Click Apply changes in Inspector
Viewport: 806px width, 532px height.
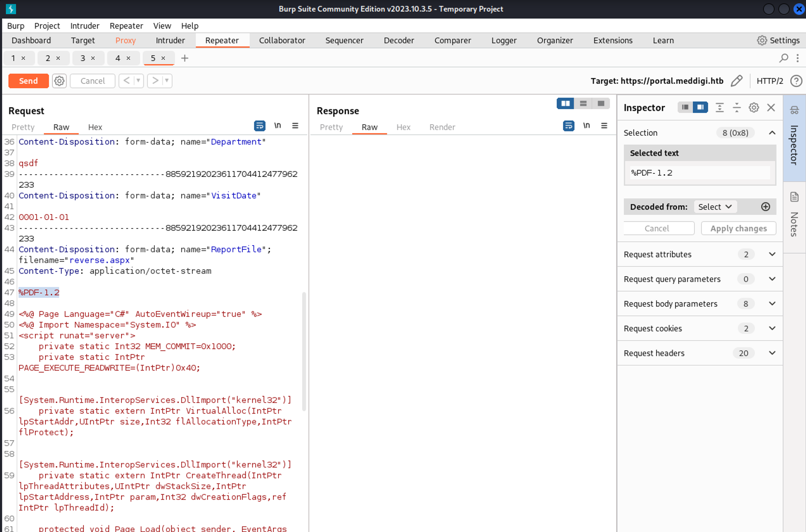738,229
